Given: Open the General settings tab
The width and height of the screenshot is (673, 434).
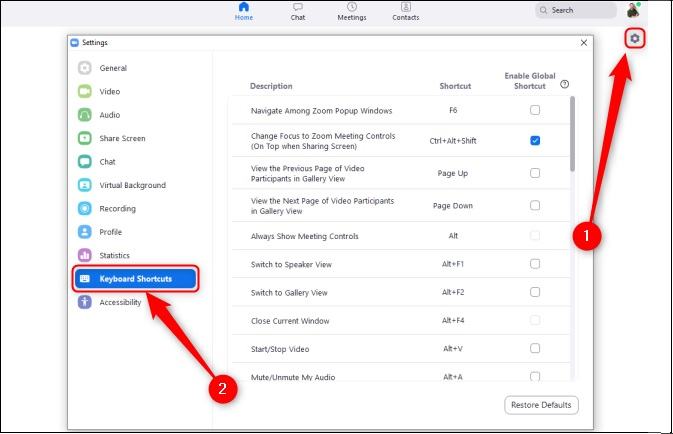Looking at the screenshot, I should click(136, 68).
